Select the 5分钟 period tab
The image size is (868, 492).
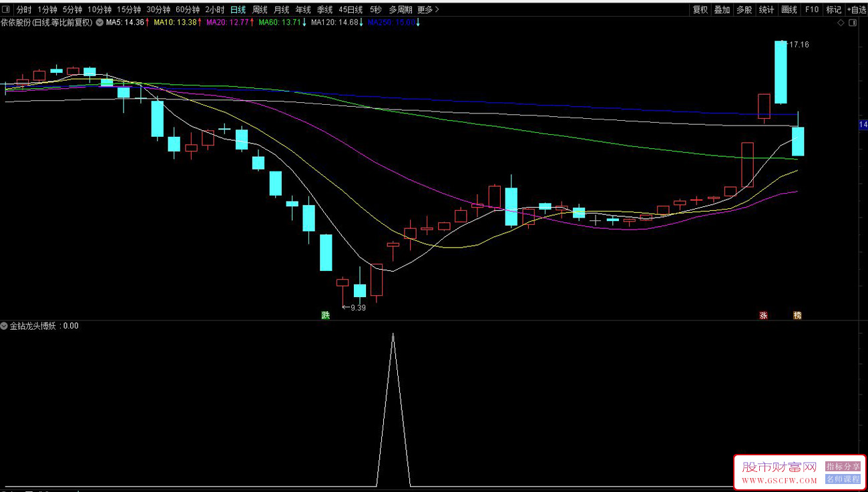[72, 9]
